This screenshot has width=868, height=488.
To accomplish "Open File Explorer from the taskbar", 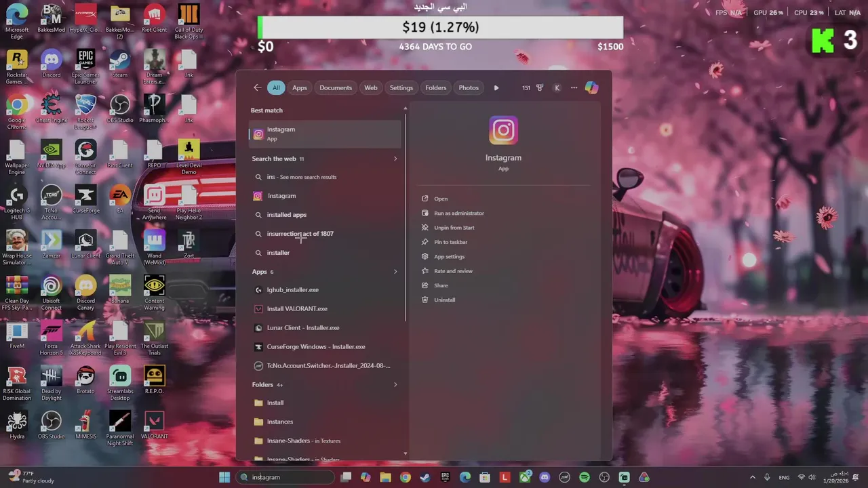I will tap(385, 477).
